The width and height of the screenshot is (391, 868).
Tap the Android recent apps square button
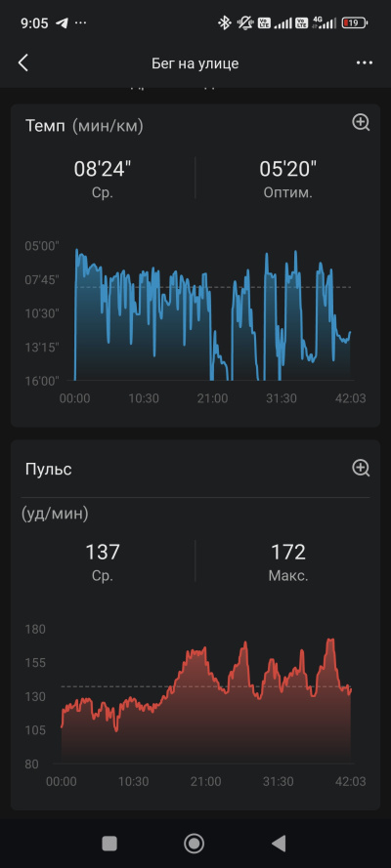click(x=109, y=843)
